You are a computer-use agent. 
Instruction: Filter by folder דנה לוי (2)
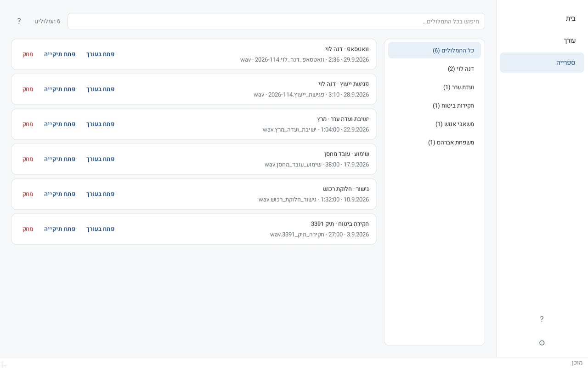[x=435, y=69]
